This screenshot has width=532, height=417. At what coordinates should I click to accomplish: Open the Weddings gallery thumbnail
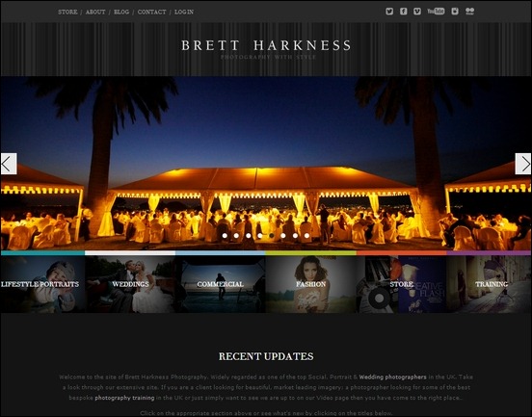[130, 284]
